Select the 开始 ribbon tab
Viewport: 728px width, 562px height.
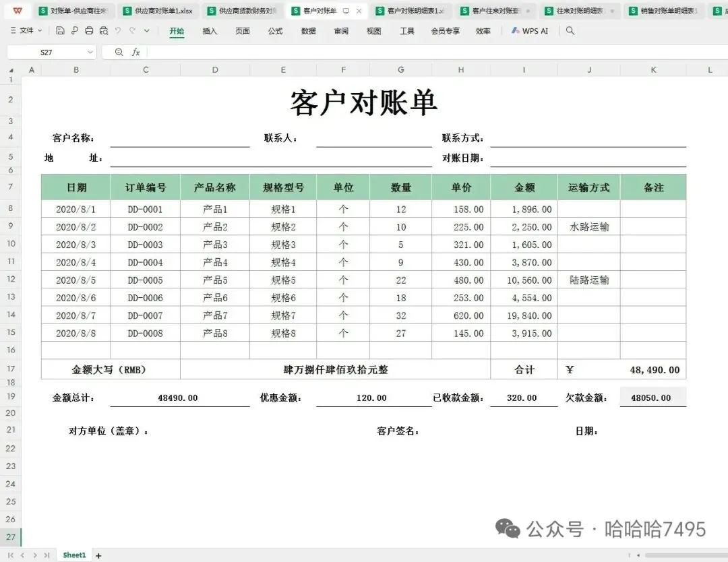[x=177, y=31]
